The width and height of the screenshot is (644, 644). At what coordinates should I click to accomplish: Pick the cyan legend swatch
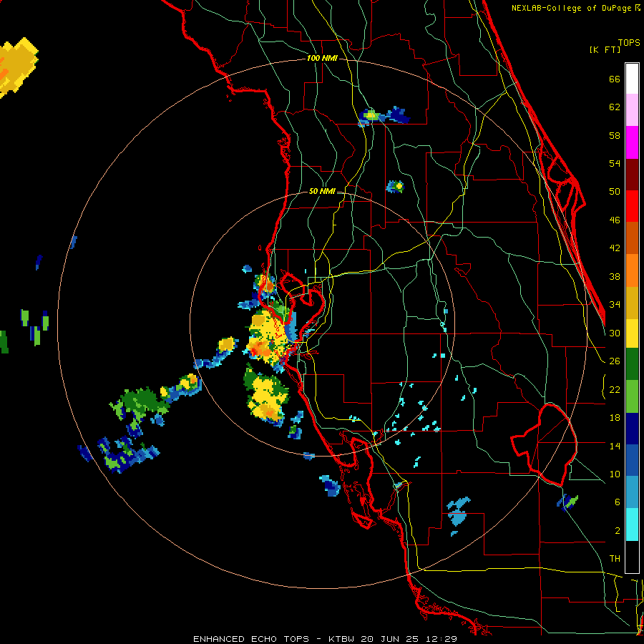(632, 525)
